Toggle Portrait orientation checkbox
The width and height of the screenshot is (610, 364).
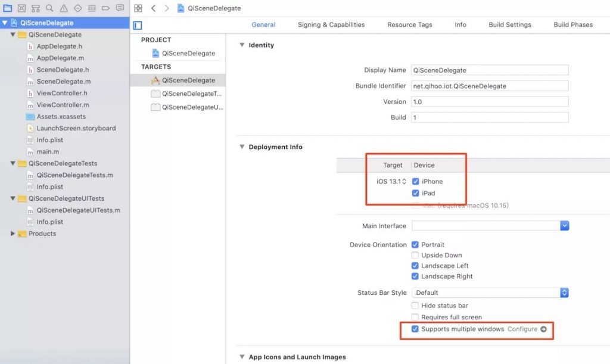coord(415,245)
